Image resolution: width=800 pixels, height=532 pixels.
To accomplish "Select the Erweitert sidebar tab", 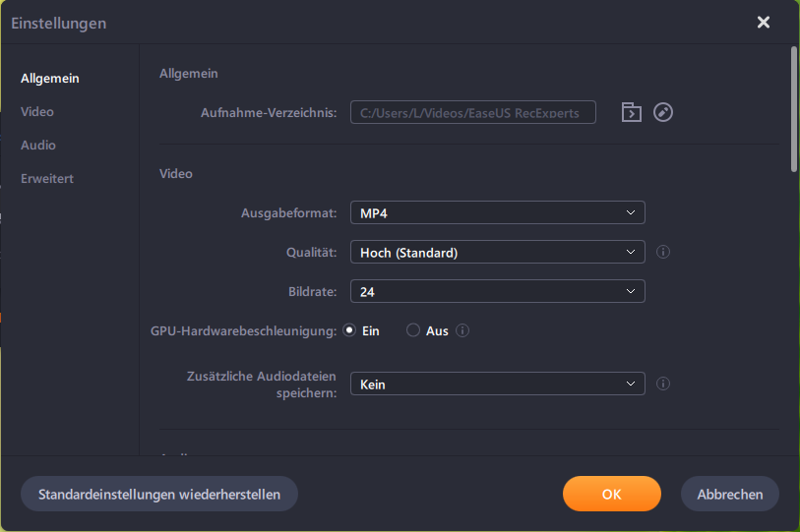I will tap(47, 179).
